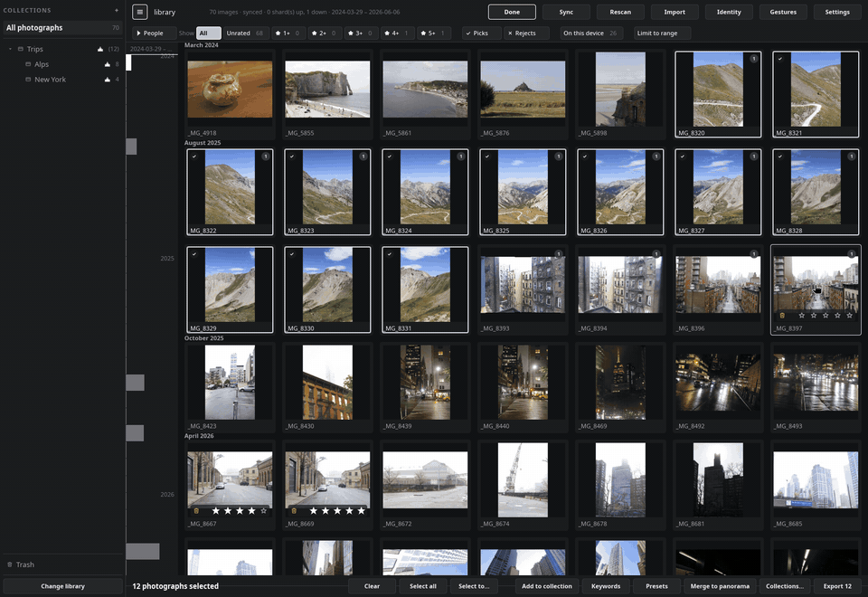
Task: Click trash icon on _MG_8669 thumbnail
Action: pos(294,510)
